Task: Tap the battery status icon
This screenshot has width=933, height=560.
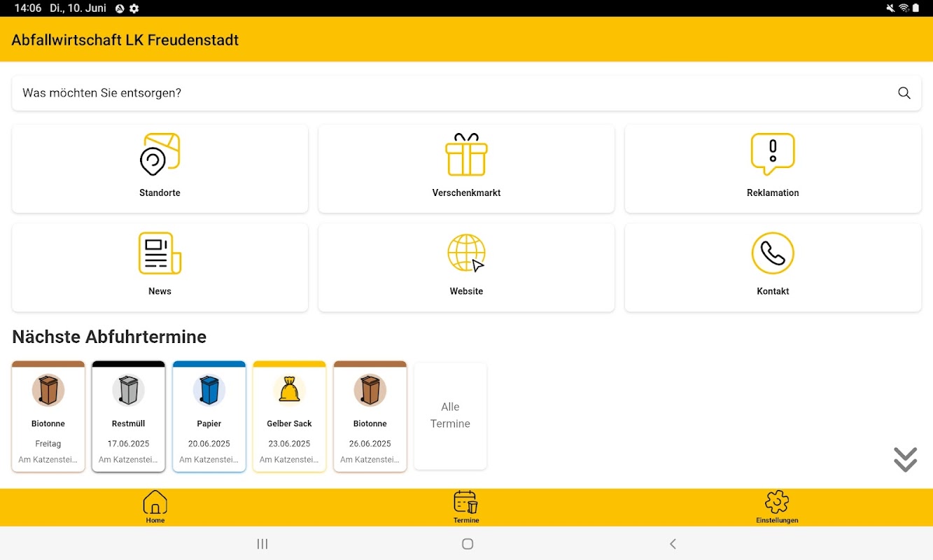Action: pyautogui.click(x=916, y=8)
